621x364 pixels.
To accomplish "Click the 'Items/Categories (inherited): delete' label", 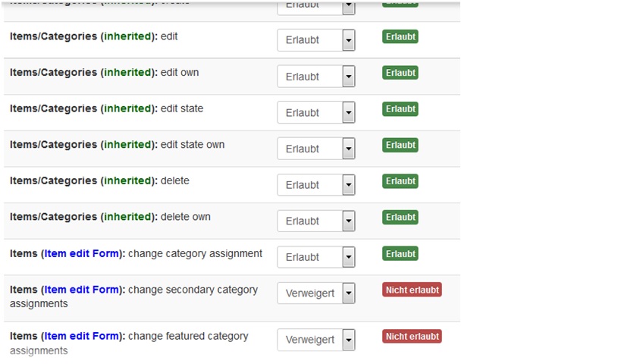I will [99, 180].
